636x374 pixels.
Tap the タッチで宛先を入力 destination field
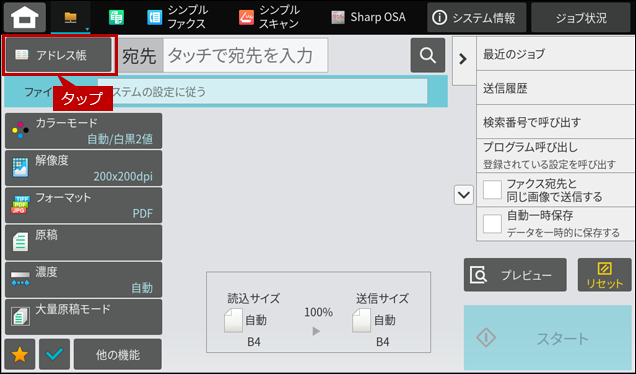point(245,56)
